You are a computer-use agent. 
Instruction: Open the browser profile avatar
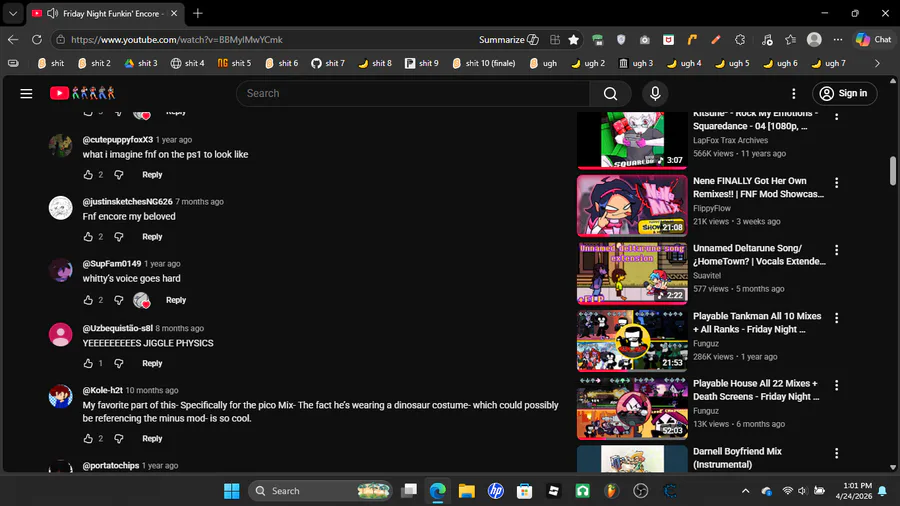coord(814,40)
